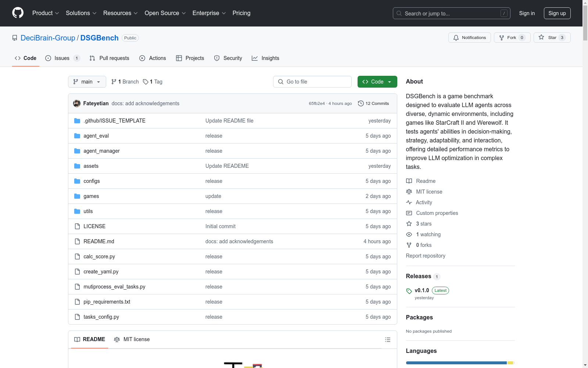Open commit hash 65fb2e4
The image size is (588, 368).
(317, 103)
